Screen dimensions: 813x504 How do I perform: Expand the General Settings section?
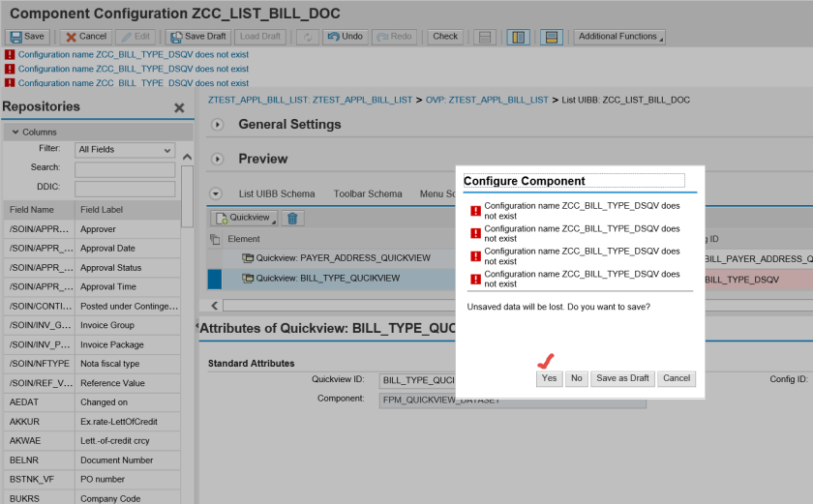[x=218, y=125]
